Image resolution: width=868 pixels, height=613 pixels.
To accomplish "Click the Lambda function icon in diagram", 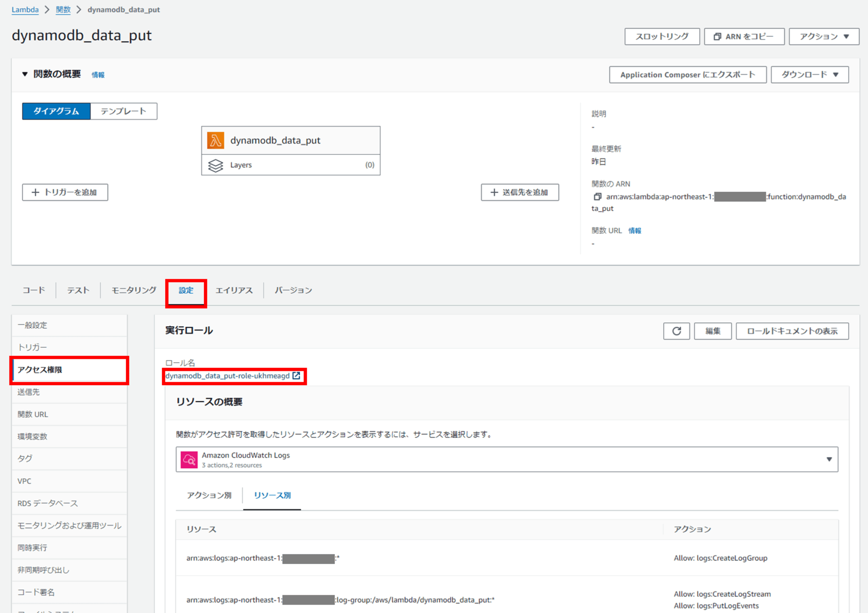I will [x=216, y=141].
